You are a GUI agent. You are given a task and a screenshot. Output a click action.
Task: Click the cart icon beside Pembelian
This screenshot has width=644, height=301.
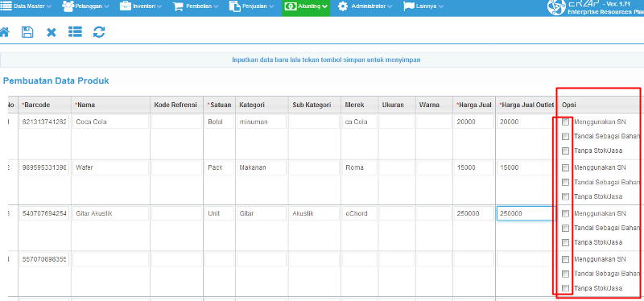(178, 6)
